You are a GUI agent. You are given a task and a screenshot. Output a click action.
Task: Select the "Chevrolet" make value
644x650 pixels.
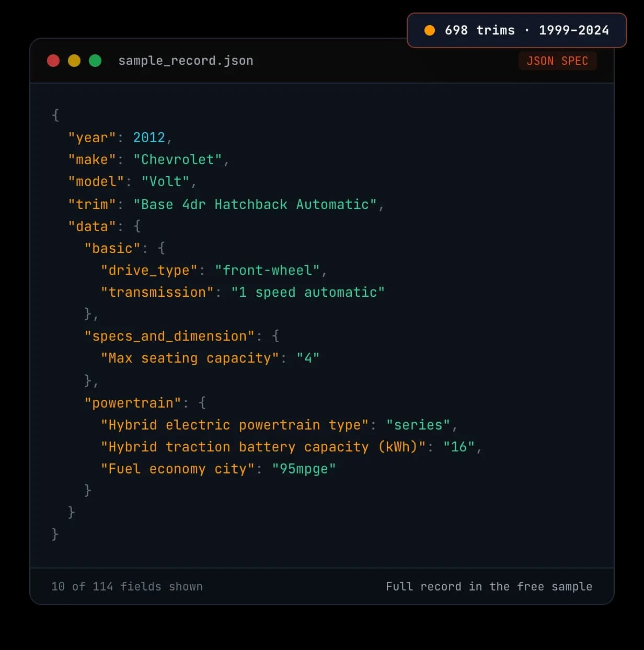[x=178, y=159]
